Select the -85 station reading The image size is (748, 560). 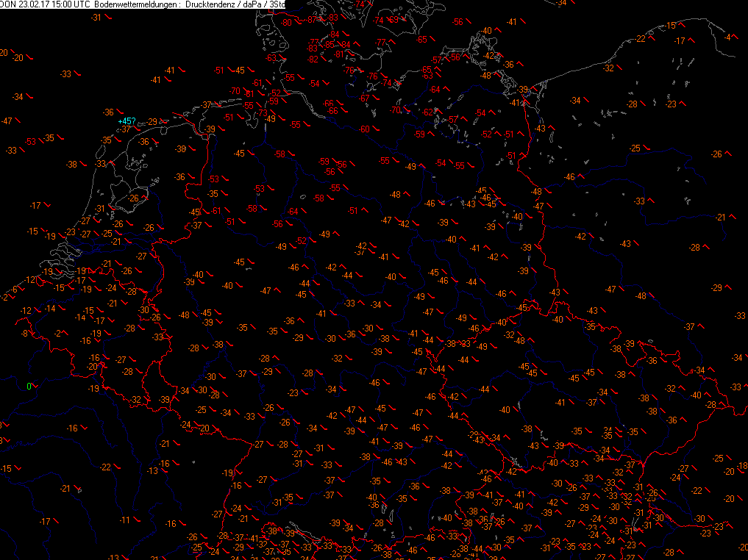tap(330, 45)
